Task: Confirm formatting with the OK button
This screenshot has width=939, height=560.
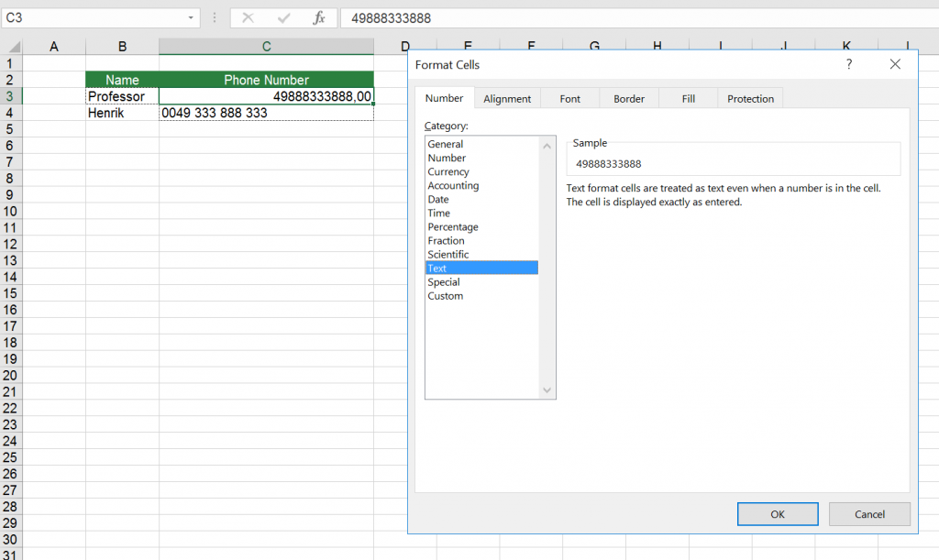Action: (x=778, y=514)
